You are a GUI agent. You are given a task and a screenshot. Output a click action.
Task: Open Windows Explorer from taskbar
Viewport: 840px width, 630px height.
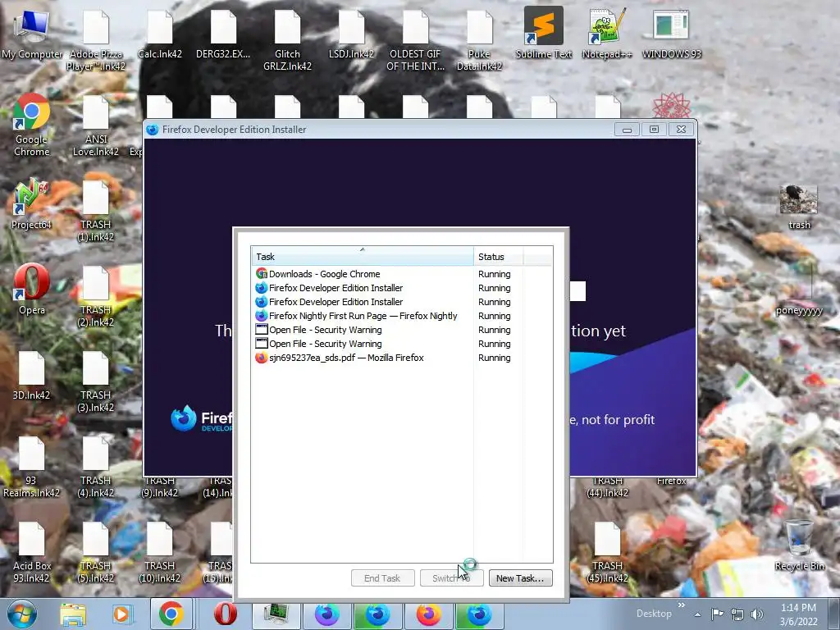73,614
